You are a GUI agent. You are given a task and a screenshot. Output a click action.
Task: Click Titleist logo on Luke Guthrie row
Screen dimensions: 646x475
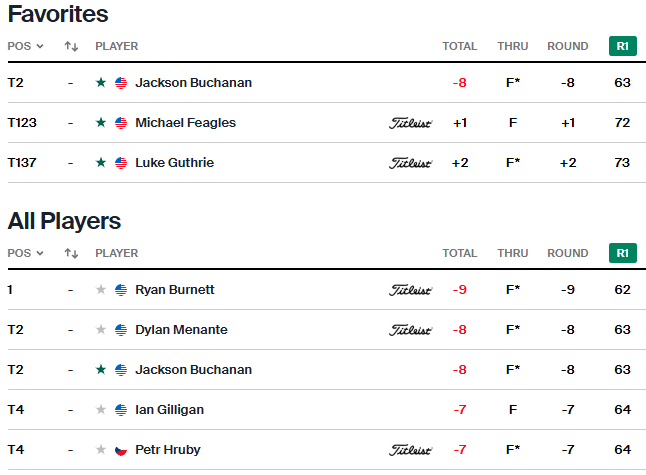(410, 163)
